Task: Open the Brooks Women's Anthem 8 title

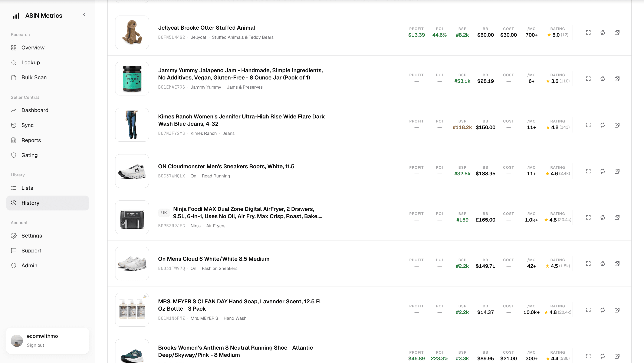Action: 235,351
